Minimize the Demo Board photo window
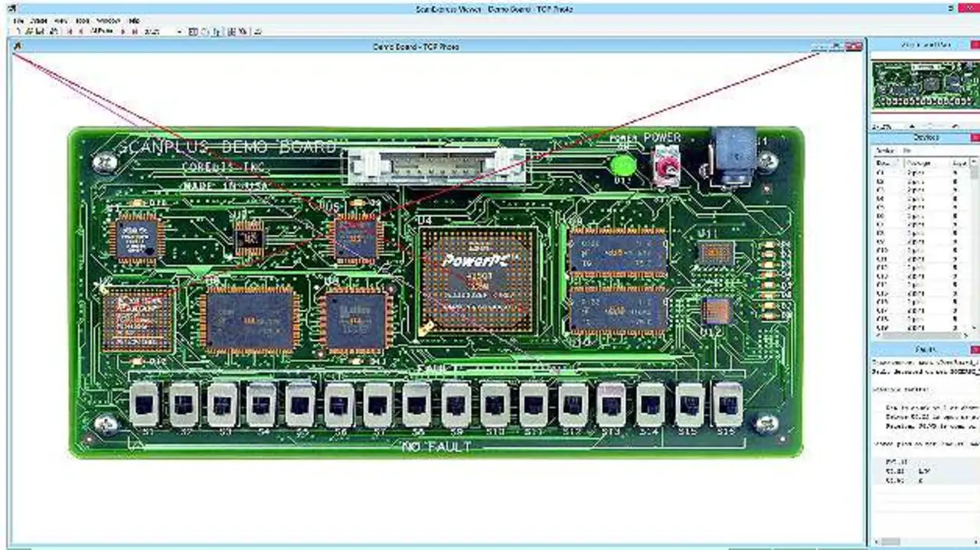This screenshot has height=550, width=980. [x=821, y=47]
